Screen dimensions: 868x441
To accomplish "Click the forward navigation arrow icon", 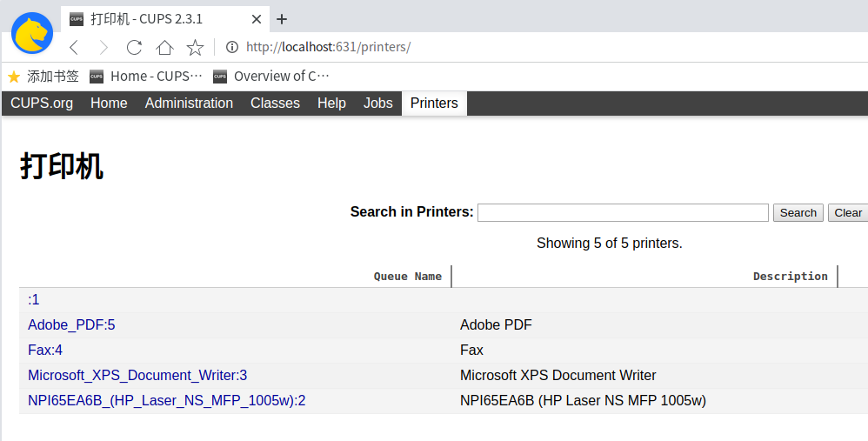I will click(103, 47).
